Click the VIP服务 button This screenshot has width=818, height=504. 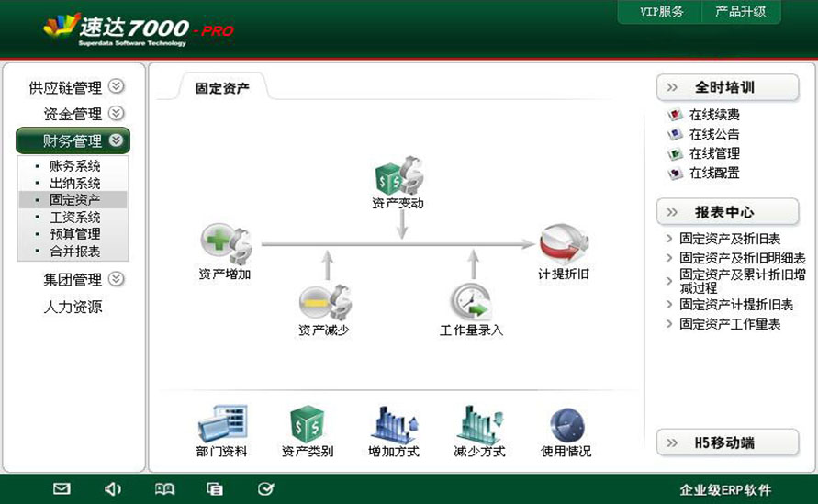(662, 12)
